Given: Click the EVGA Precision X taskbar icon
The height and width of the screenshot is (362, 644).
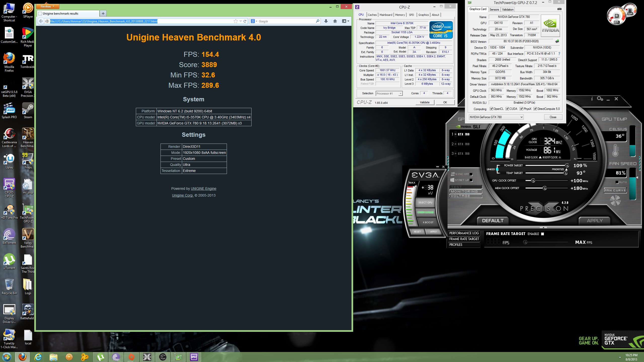Looking at the screenshot, I should click(147, 357).
